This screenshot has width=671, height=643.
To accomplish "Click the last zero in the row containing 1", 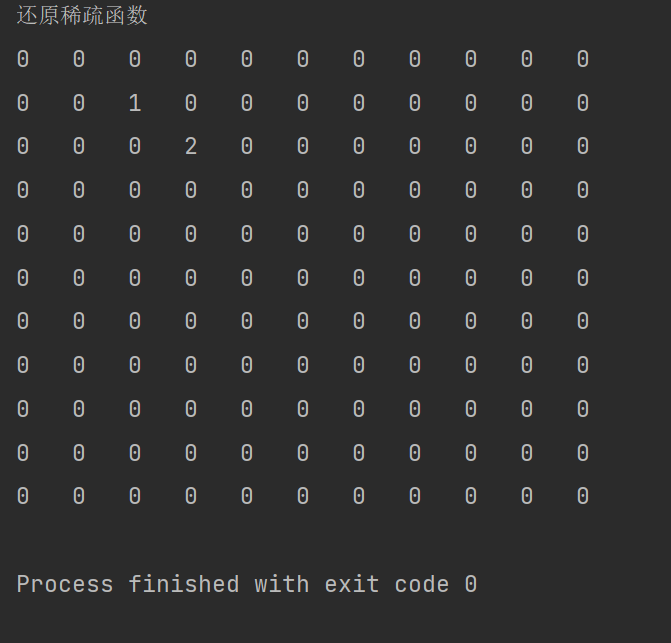I will pyautogui.click(x=583, y=103).
